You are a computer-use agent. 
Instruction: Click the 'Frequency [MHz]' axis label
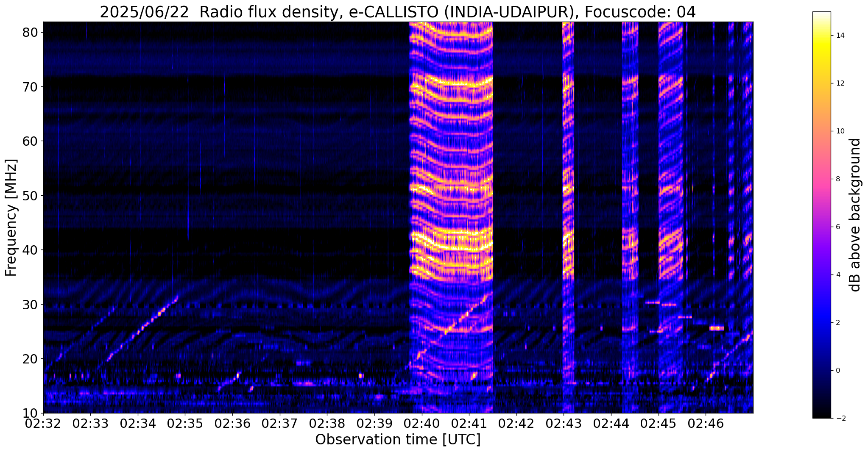click(x=11, y=217)
